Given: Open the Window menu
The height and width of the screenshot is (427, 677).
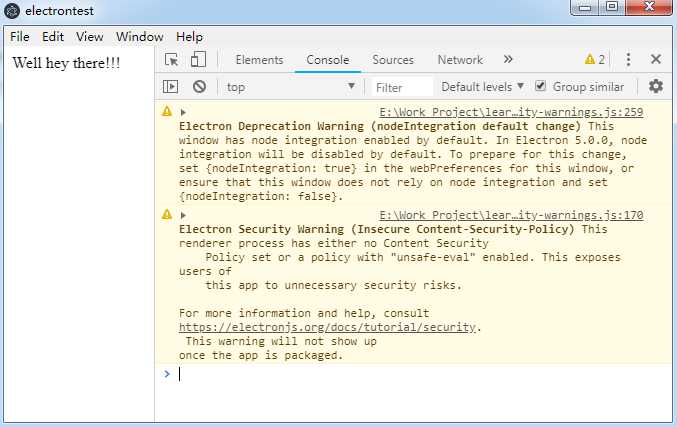Looking at the screenshot, I should pos(139,37).
